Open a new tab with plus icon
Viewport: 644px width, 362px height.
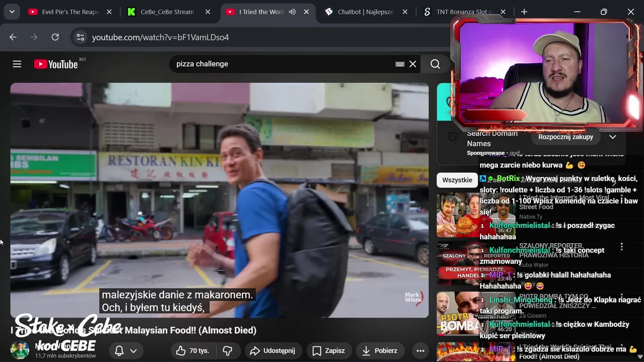[524, 12]
